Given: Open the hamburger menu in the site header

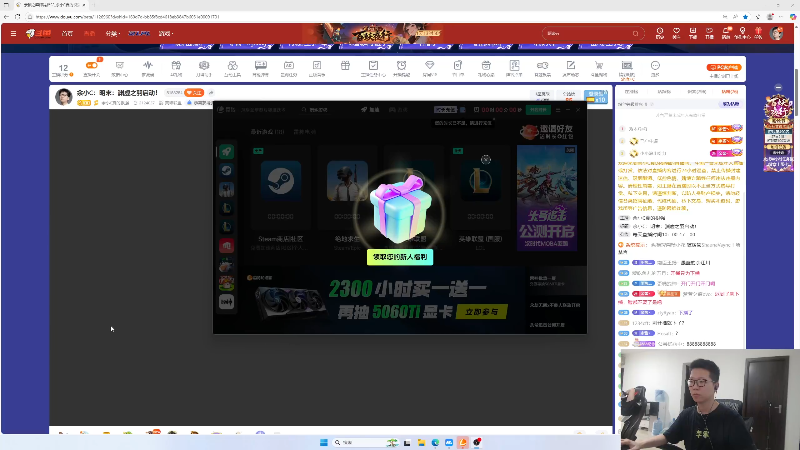Looking at the screenshot, I should click(13, 34).
